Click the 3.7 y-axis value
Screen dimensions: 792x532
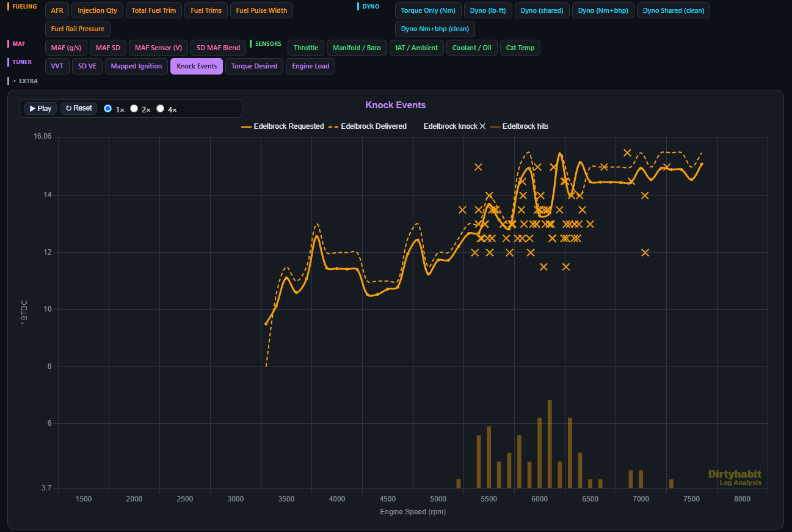click(x=46, y=488)
